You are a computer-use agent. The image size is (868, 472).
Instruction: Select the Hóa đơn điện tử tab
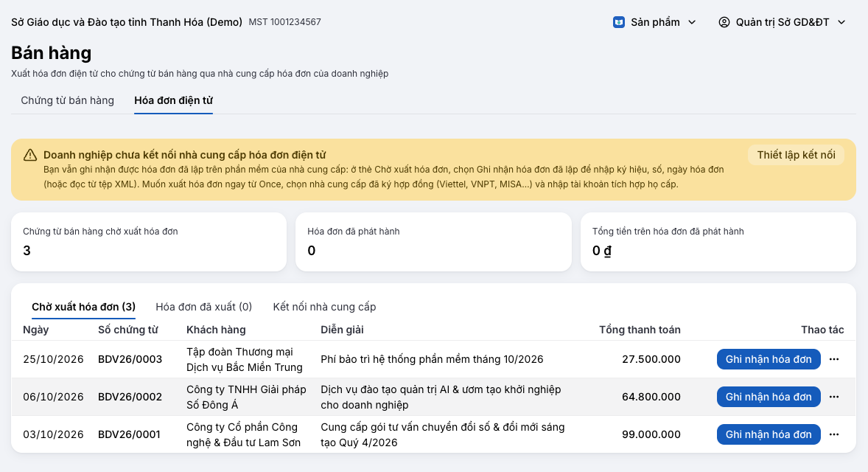point(173,100)
